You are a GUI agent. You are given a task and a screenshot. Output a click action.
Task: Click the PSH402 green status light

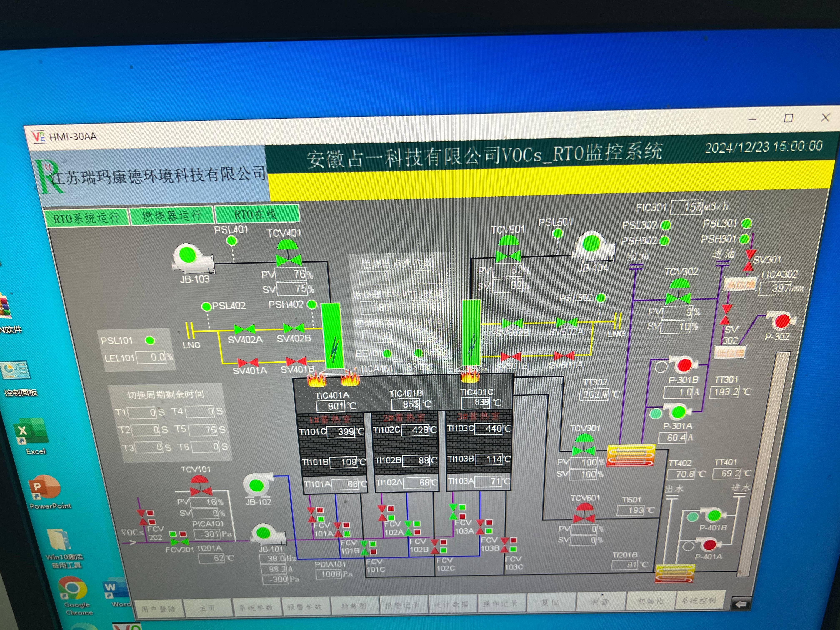click(312, 304)
